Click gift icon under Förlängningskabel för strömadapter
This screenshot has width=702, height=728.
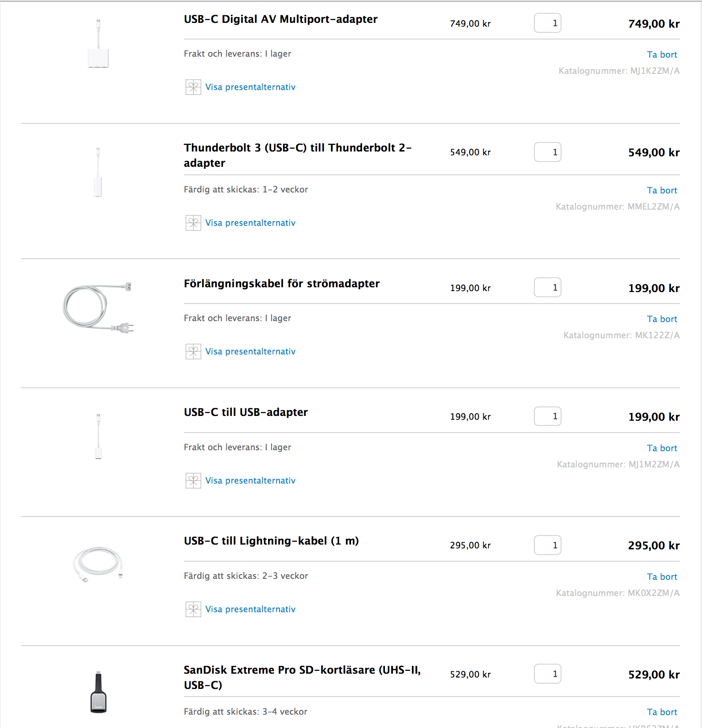pos(193,352)
